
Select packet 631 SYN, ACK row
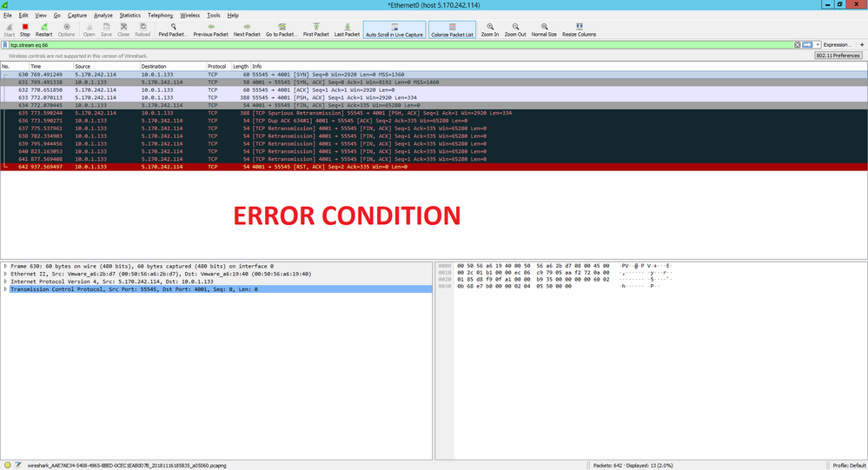(434, 82)
